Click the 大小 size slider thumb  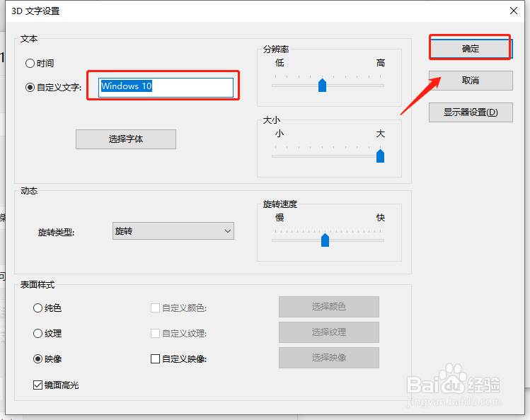click(x=380, y=156)
